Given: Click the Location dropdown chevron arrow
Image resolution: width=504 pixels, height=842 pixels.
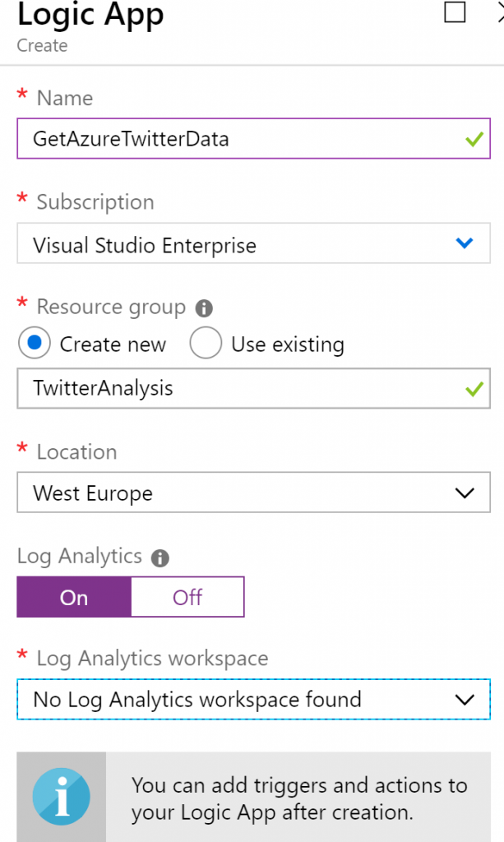Looking at the screenshot, I should coord(465,493).
